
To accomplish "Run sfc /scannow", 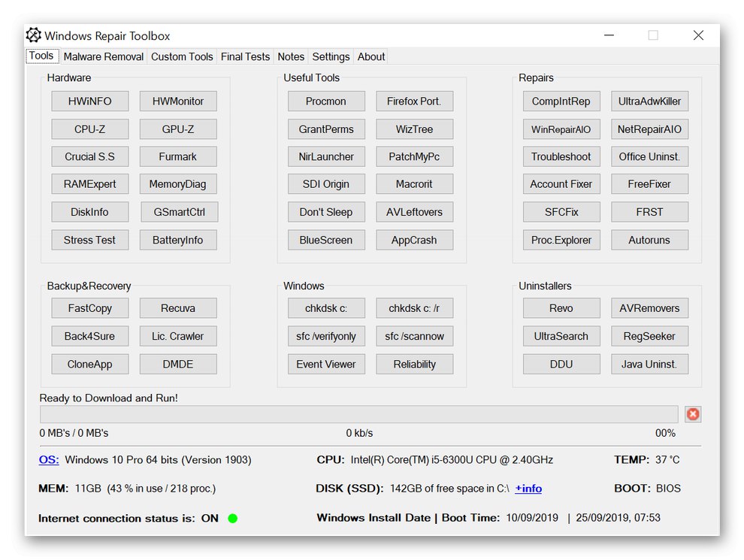I will [414, 336].
